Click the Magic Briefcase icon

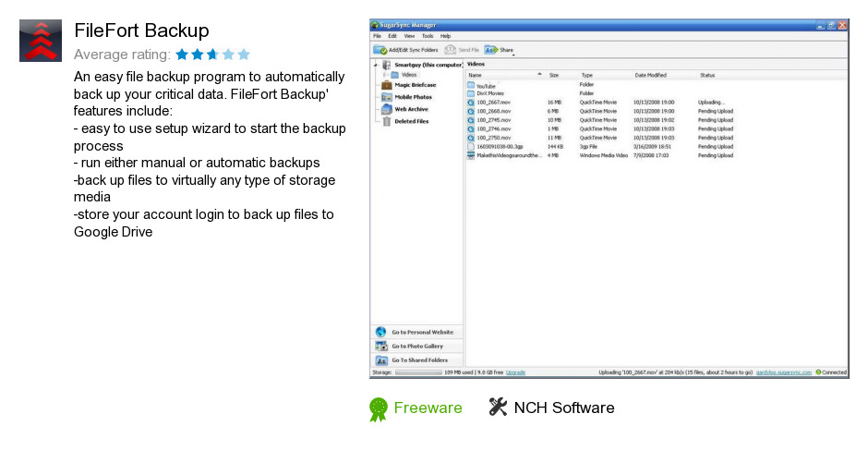(x=386, y=85)
